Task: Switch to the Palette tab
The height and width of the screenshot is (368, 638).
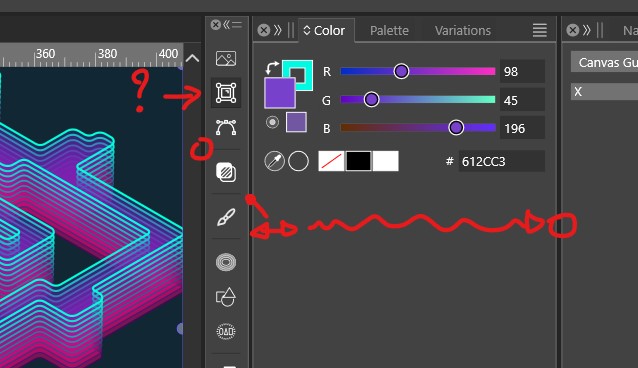Action: pos(389,31)
